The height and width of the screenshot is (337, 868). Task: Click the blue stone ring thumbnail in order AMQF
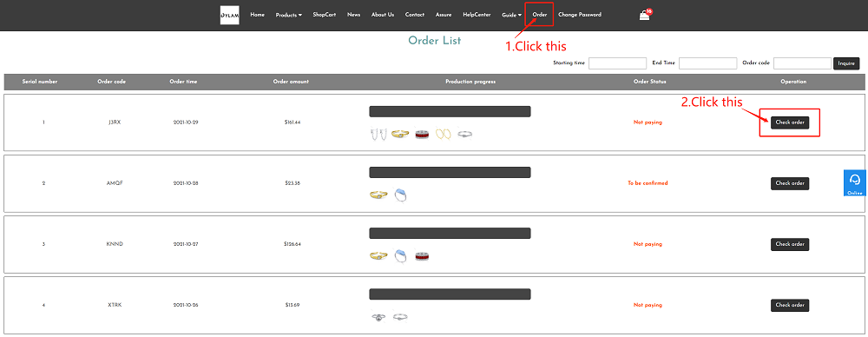(x=401, y=195)
